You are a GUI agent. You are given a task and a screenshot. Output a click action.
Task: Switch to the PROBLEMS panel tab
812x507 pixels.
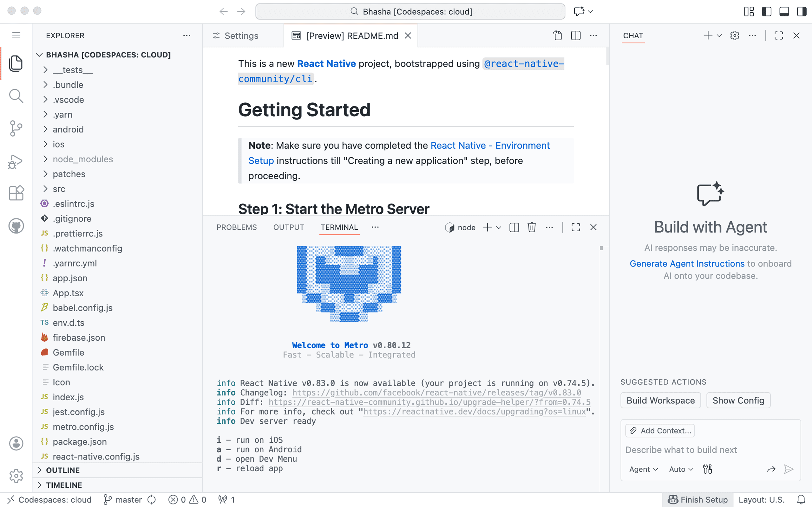(x=237, y=227)
